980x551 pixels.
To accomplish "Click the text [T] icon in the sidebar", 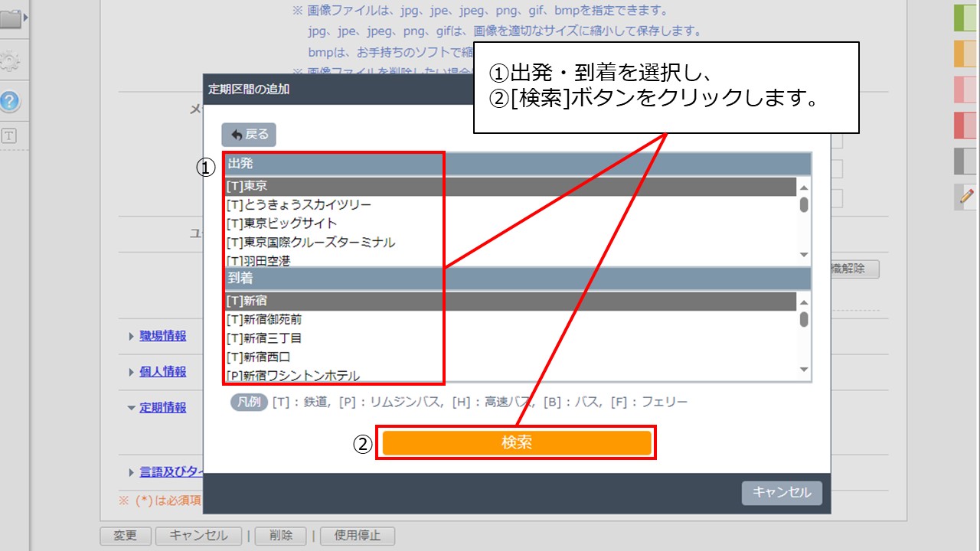I will [9, 135].
